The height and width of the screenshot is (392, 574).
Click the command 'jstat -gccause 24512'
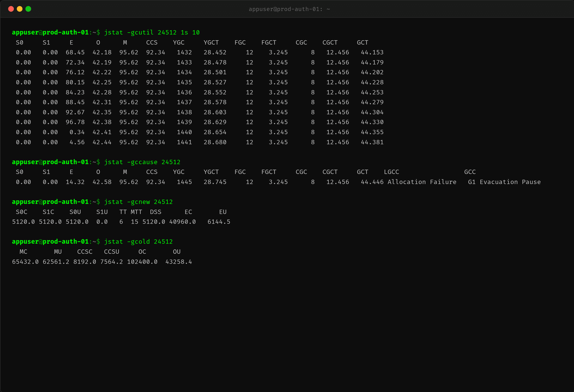tap(142, 162)
